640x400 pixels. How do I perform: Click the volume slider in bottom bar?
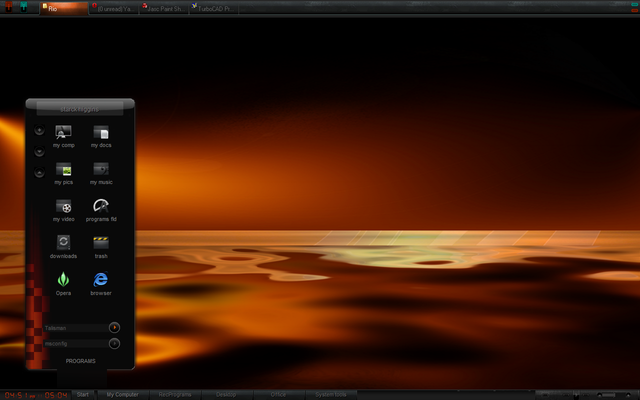pos(614,395)
